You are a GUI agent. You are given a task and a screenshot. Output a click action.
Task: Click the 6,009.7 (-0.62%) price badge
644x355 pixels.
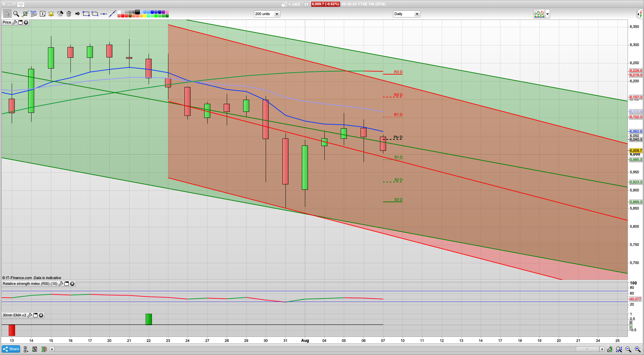click(x=325, y=4)
